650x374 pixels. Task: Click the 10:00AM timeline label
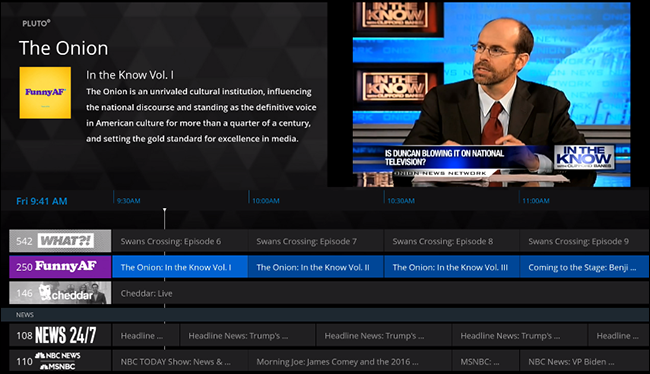tap(266, 201)
